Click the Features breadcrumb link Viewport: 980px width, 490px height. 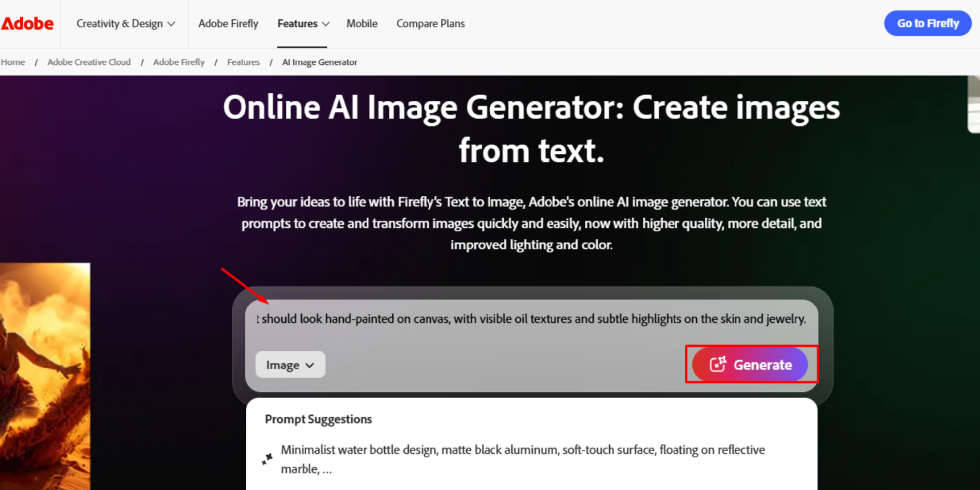[243, 62]
